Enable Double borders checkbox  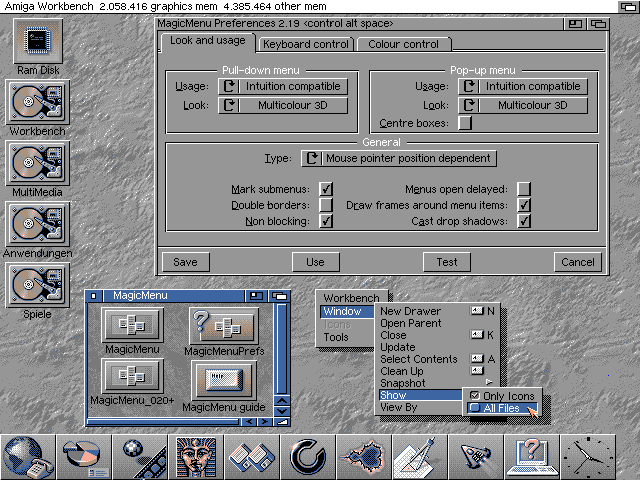coord(326,205)
